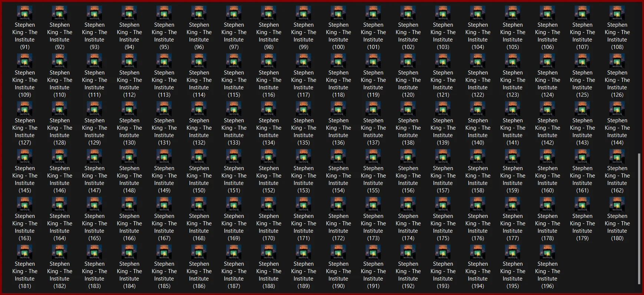The image size is (644, 295).
Task: Select the icon for The Institute (174)
Action: 408,205
